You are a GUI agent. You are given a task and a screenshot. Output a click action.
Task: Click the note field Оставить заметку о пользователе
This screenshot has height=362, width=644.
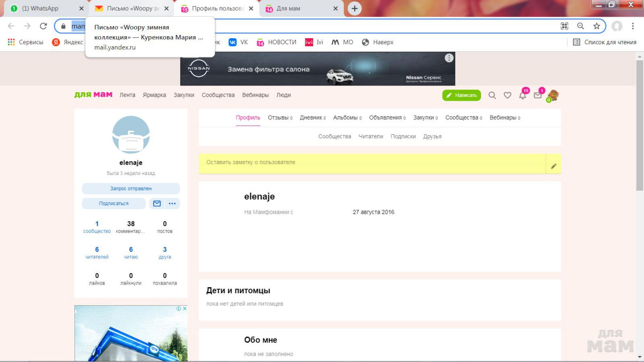pos(372,163)
